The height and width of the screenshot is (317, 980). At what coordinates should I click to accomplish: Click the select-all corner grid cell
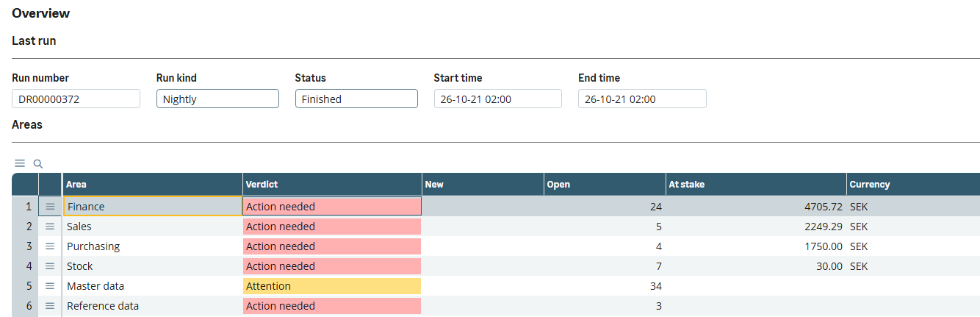tap(25, 185)
